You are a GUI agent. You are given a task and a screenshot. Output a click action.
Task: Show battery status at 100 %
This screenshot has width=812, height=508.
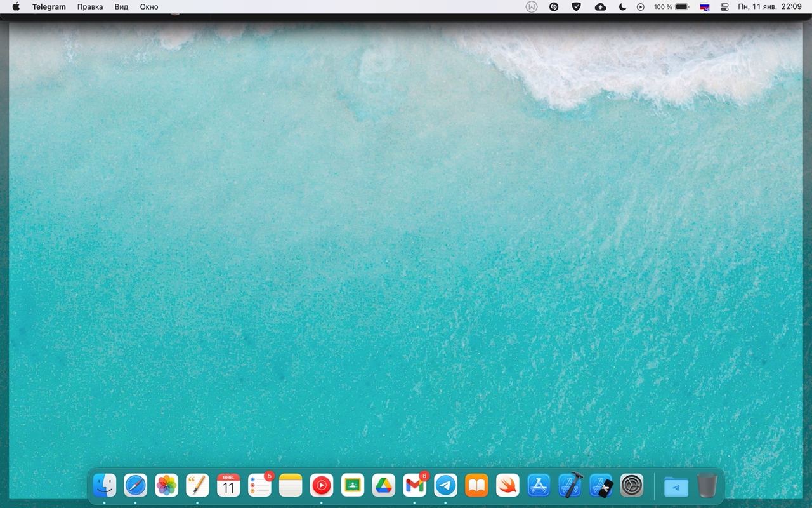(x=671, y=7)
